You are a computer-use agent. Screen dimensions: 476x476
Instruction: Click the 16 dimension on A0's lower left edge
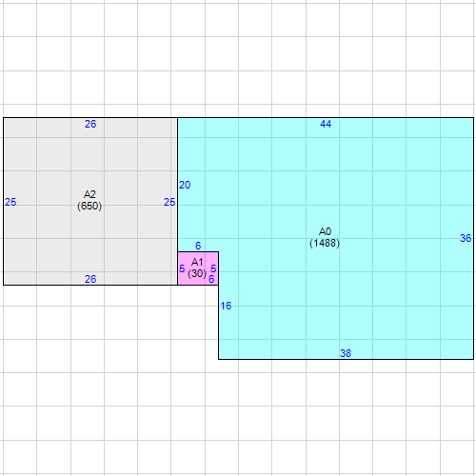click(x=226, y=306)
